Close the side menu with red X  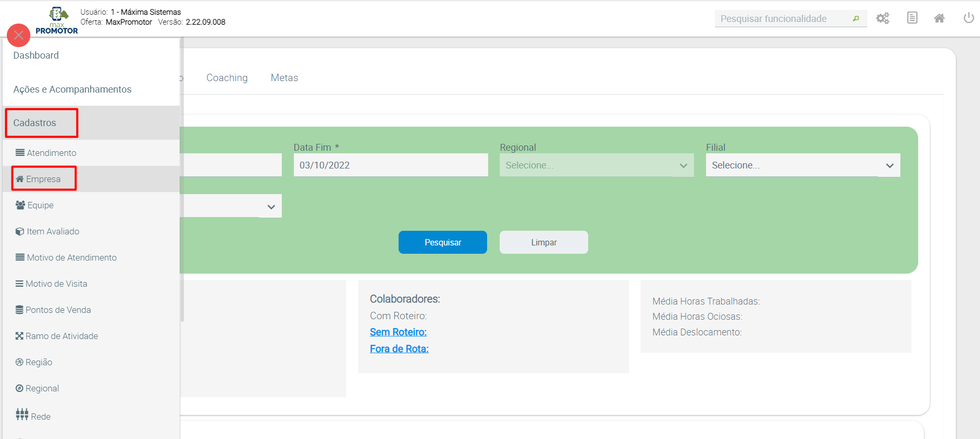point(19,35)
